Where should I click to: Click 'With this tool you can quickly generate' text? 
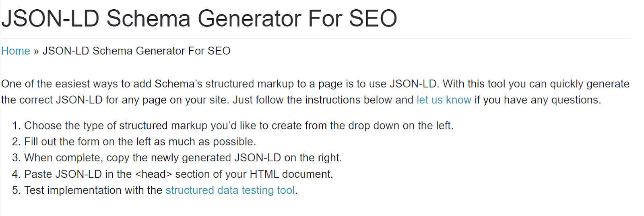click(536, 84)
